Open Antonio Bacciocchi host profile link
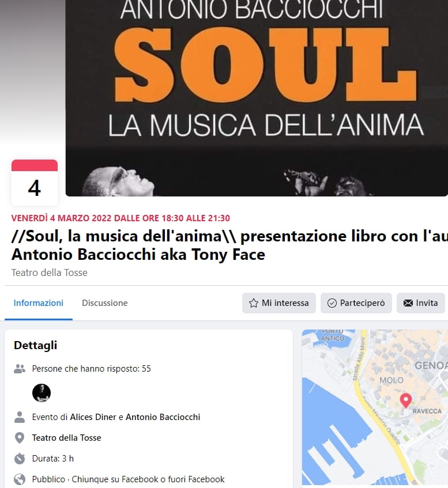 coord(163,417)
